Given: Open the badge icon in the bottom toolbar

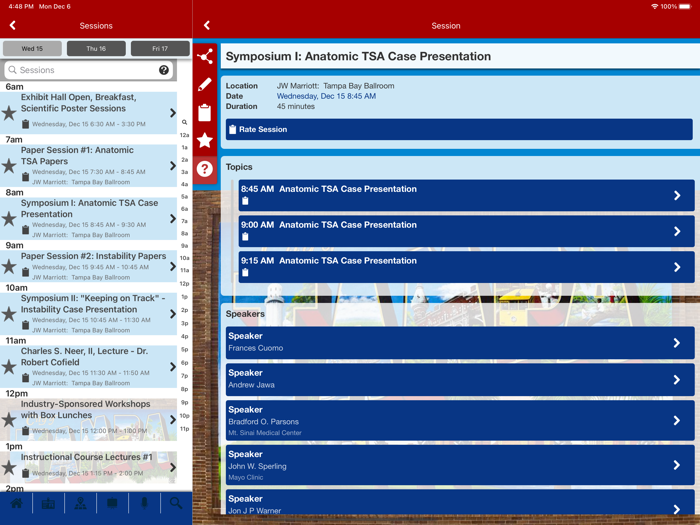Looking at the screenshot, I should [48, 504].
